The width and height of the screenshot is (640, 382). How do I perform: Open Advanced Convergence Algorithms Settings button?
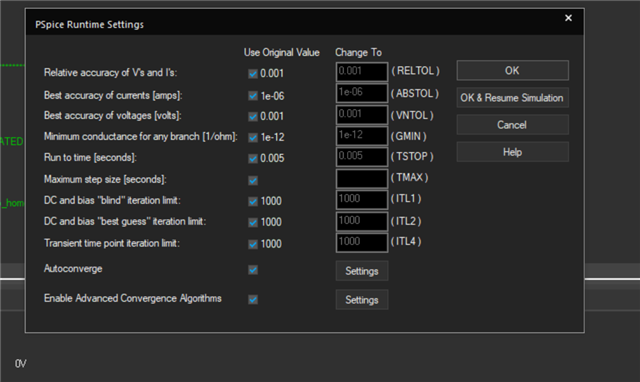[362, 300]
